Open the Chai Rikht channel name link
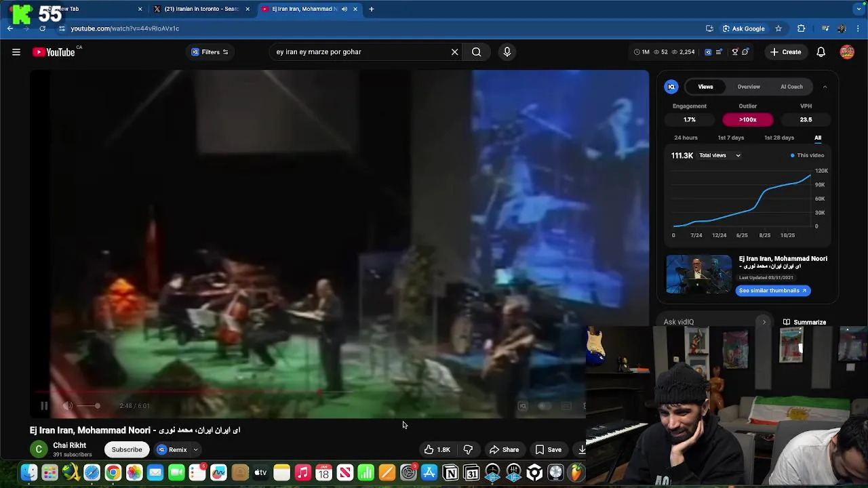The image size is (868, 488). (x=69, y=445)
